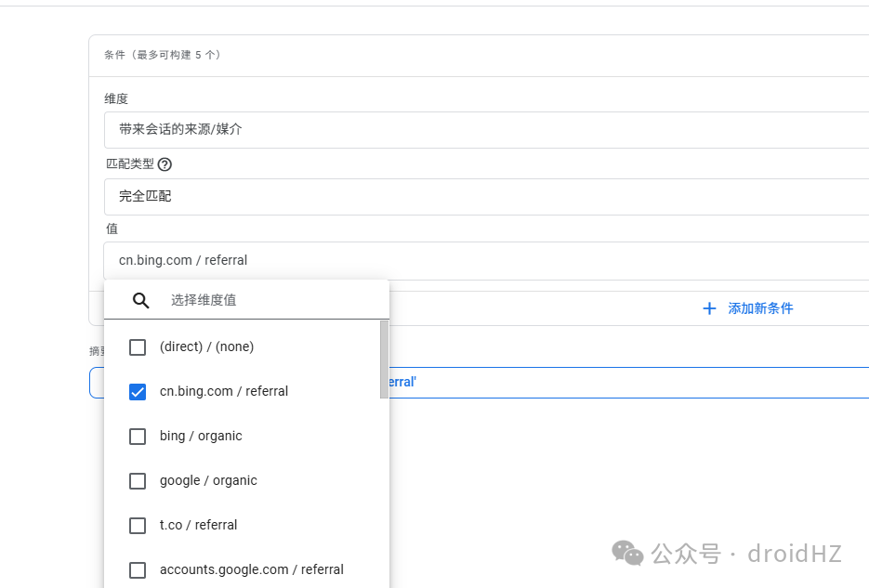Click the plus icon beside 添加新条件

tap(709, 308)
